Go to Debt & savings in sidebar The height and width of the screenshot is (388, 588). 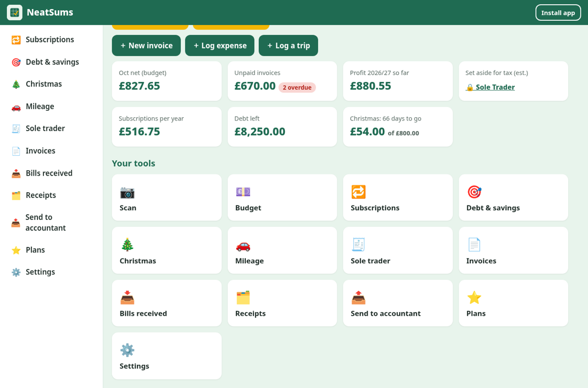coord(51,62)
